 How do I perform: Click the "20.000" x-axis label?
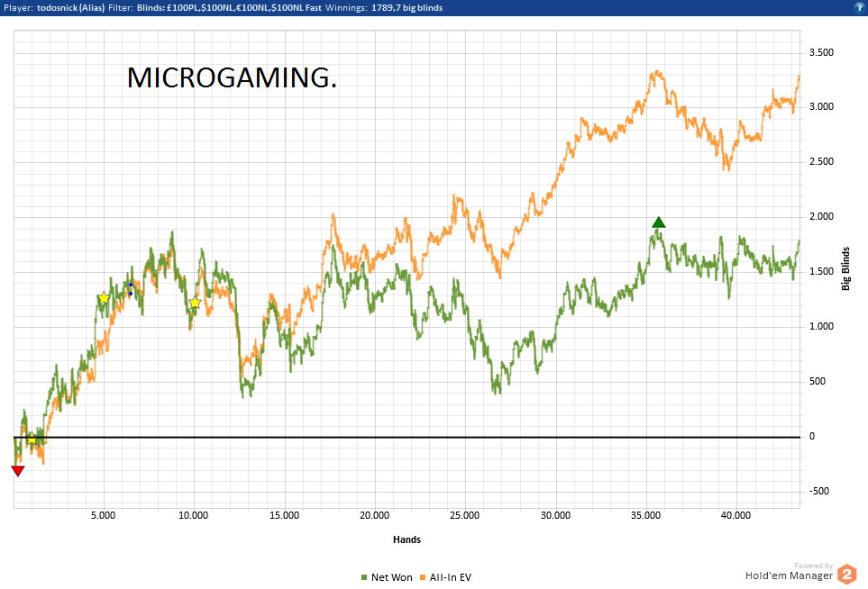(375, 515)
